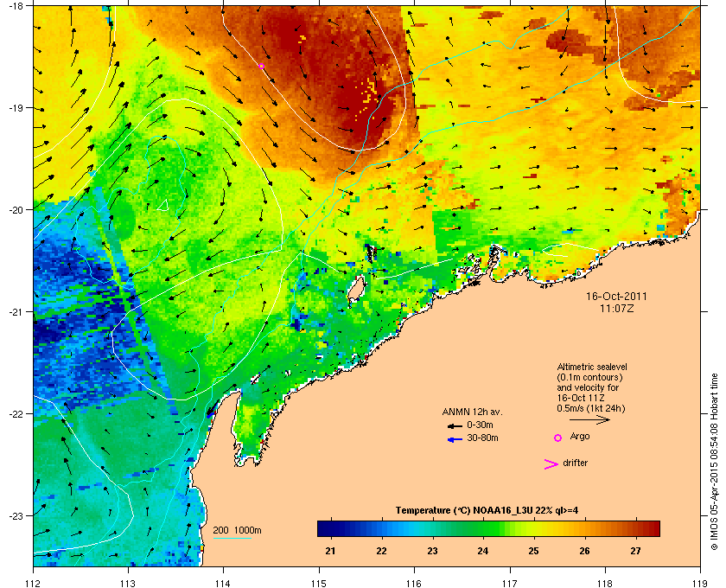Click the magenta Argo circle in the legend
The width and height of the screenshot is (726, 588).
tap(558, 438)
